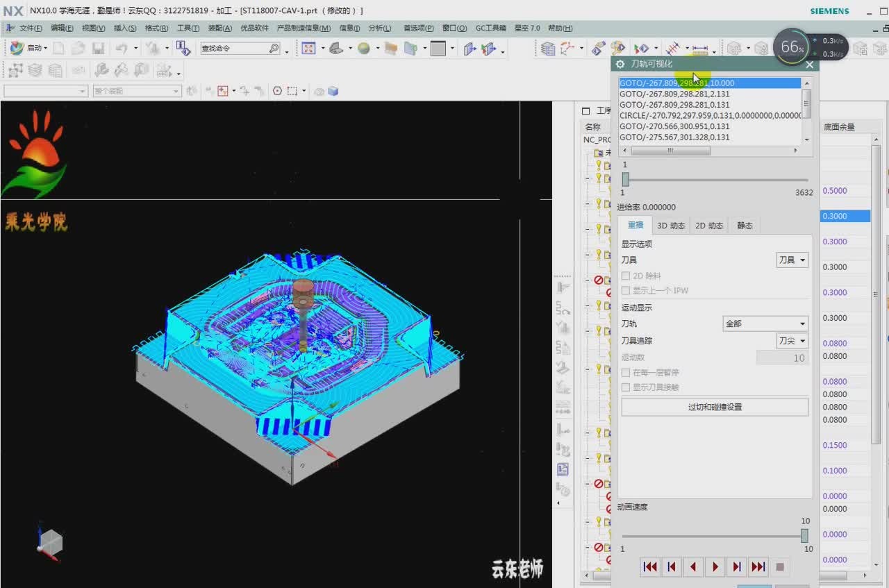Click the Save disk icon
The width and height of the screenshot is (889, 588).
point(98,48)
